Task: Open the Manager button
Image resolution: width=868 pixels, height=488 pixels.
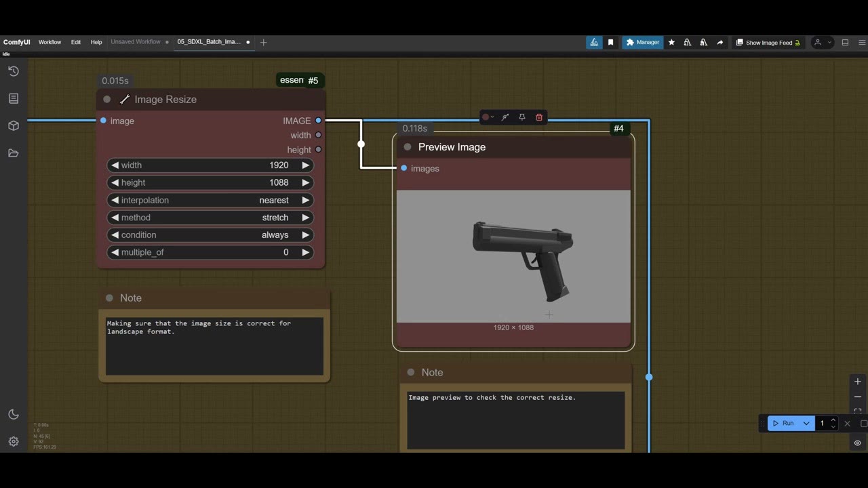Action: tap(642, 42)
